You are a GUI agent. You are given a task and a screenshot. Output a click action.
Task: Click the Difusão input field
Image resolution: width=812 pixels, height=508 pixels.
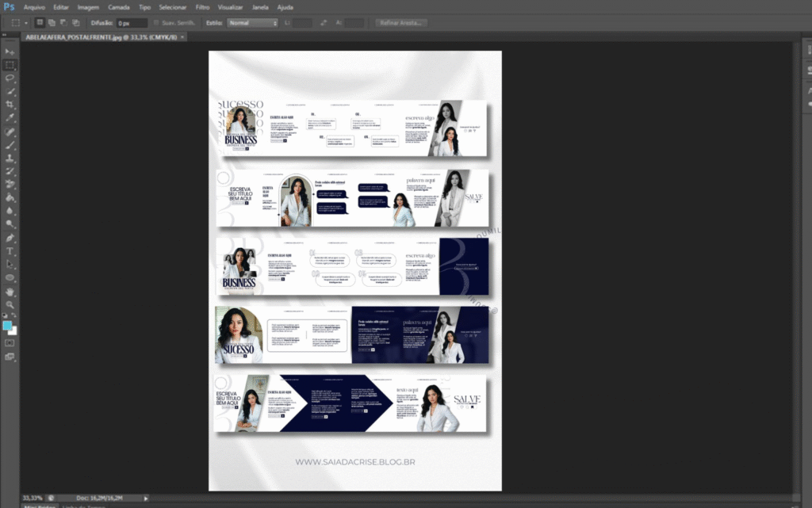(132, 23)
